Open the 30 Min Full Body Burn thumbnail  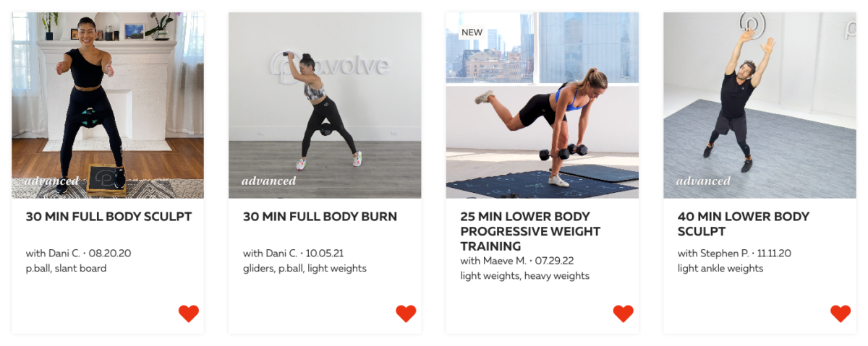[x=325, y=105]
